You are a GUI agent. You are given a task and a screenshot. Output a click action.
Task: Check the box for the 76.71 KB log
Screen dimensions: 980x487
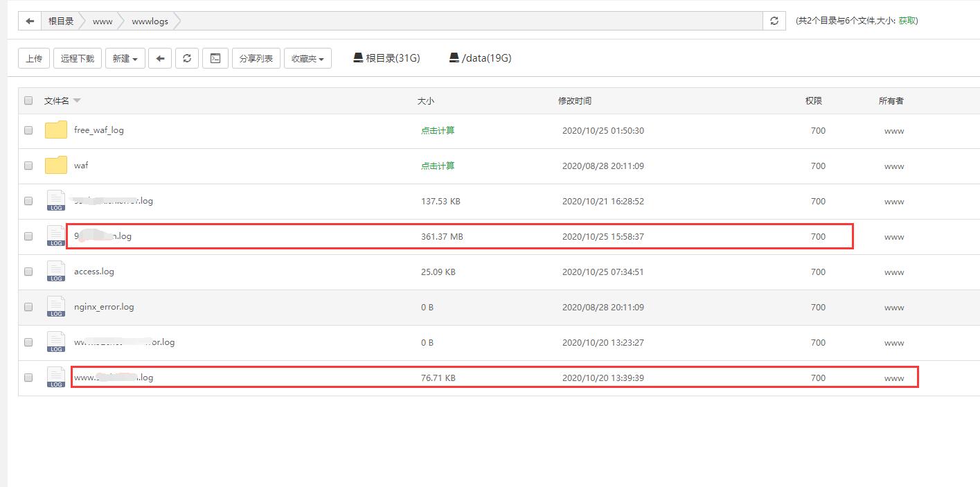28,378
